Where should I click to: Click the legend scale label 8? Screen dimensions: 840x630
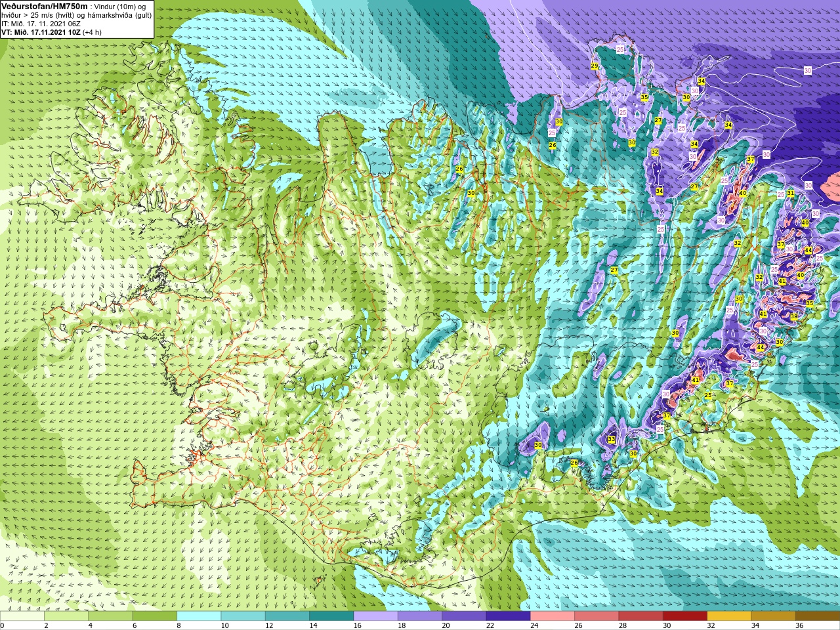click(178, 626)
